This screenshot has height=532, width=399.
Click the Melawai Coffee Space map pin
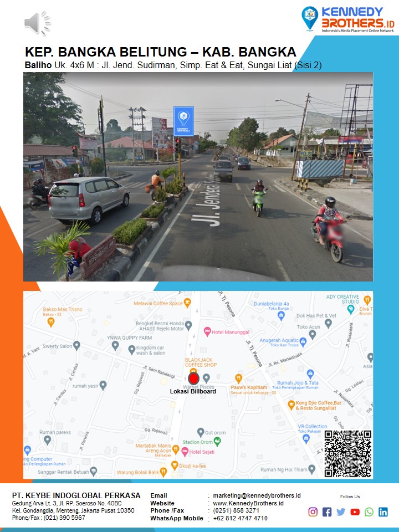(x=187, y=303)
